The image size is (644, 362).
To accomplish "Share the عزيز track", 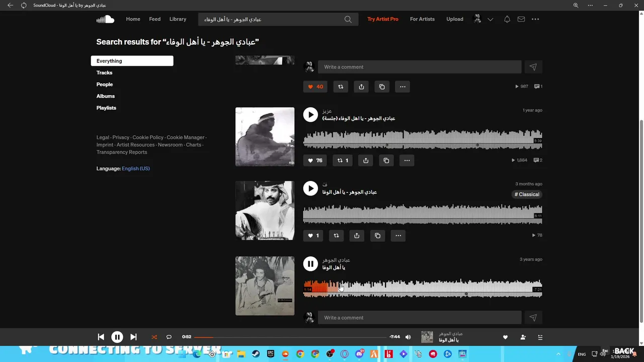I will point(366,160).
